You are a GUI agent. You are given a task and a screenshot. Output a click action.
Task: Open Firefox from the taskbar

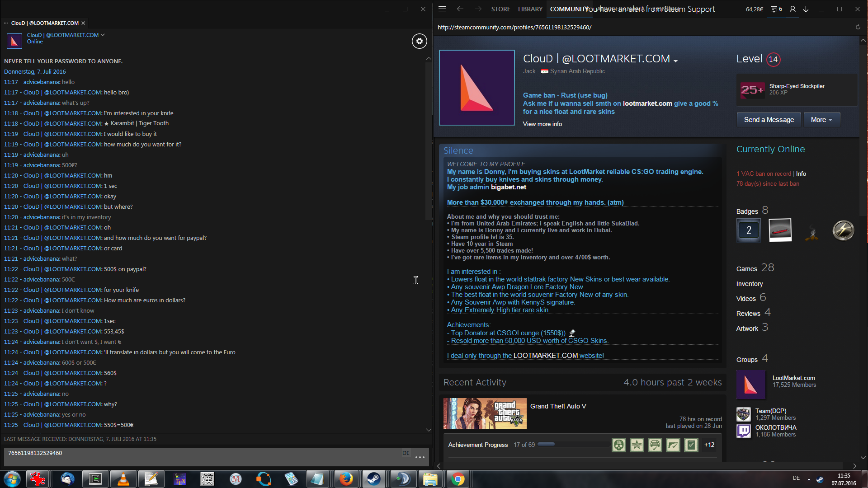[x=346, y=479]
